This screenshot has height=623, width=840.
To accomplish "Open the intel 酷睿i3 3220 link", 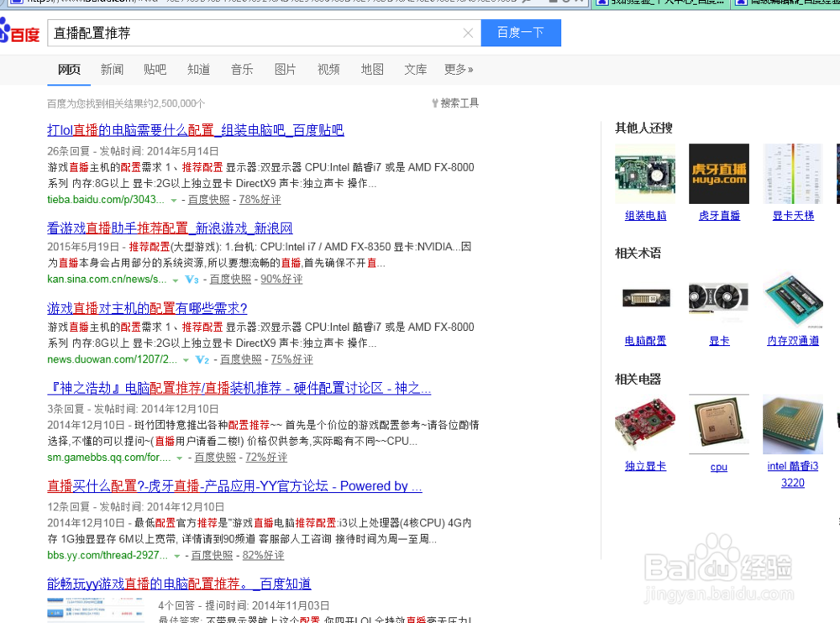I will coord(793,474).
